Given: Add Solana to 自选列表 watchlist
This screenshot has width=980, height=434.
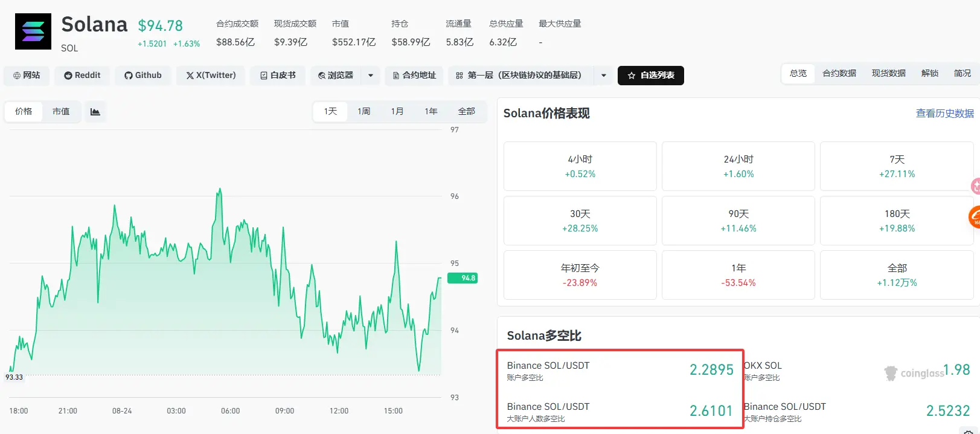Looking at the screenshot, I should click(651, 76).
